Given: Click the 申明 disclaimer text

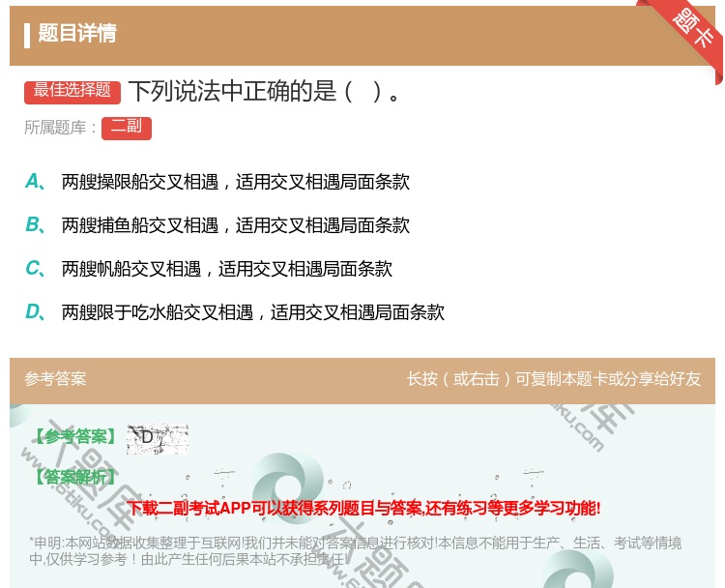Looking at the screenshot, I should (355, 551).
